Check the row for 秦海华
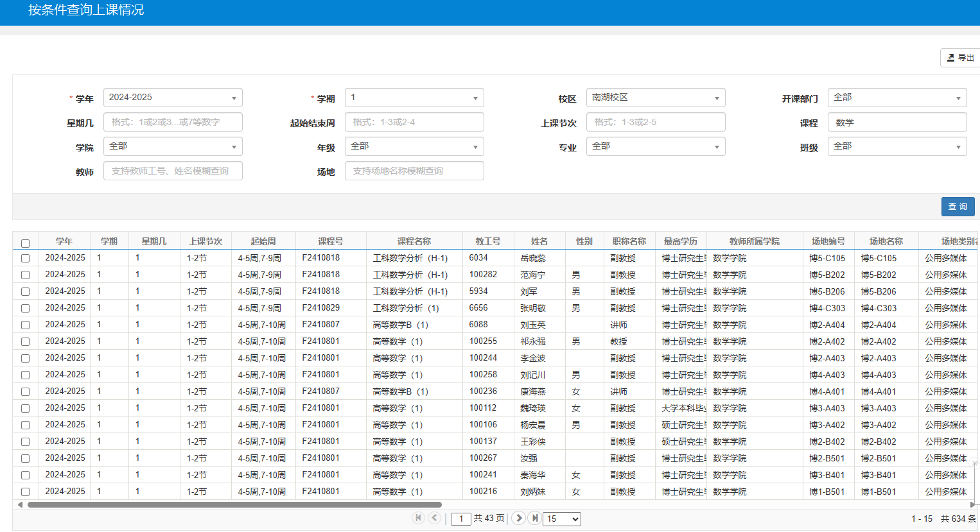980x532 pixels. [x=25, y=475]
